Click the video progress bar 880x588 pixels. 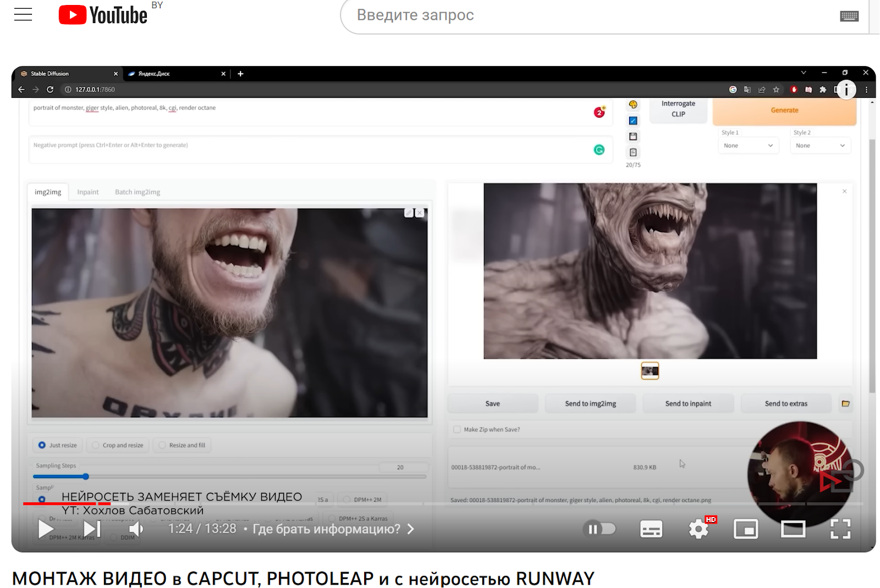point(443,503)
